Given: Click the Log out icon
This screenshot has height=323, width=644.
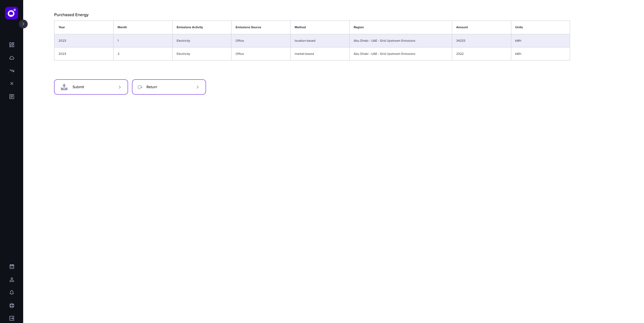Looking at the screenshot, I should click(11, 318).
